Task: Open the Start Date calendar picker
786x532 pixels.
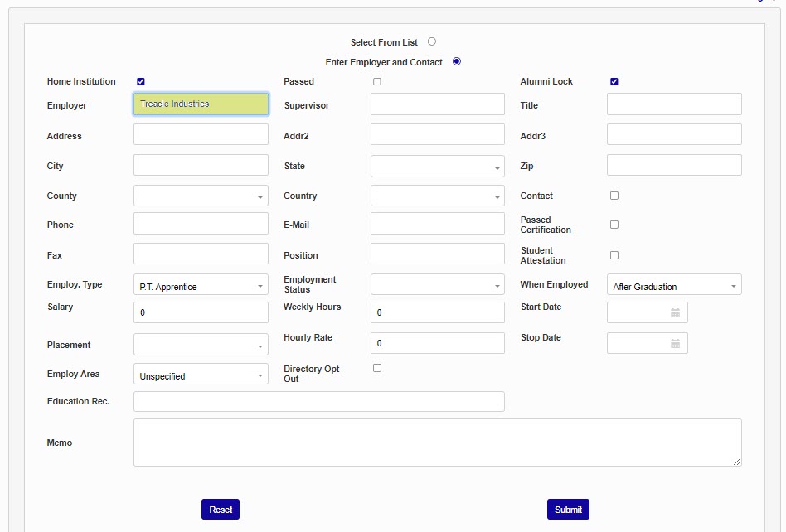Action: tap(675, 313)
